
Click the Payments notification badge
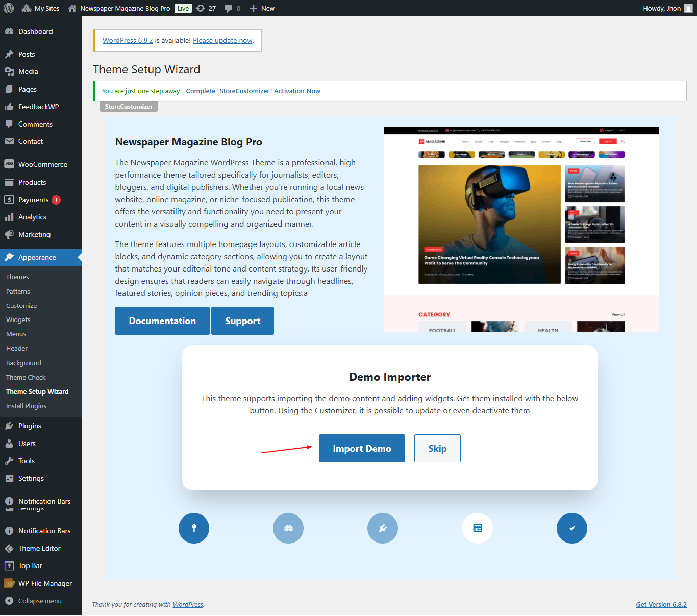(x=56, y=200)
